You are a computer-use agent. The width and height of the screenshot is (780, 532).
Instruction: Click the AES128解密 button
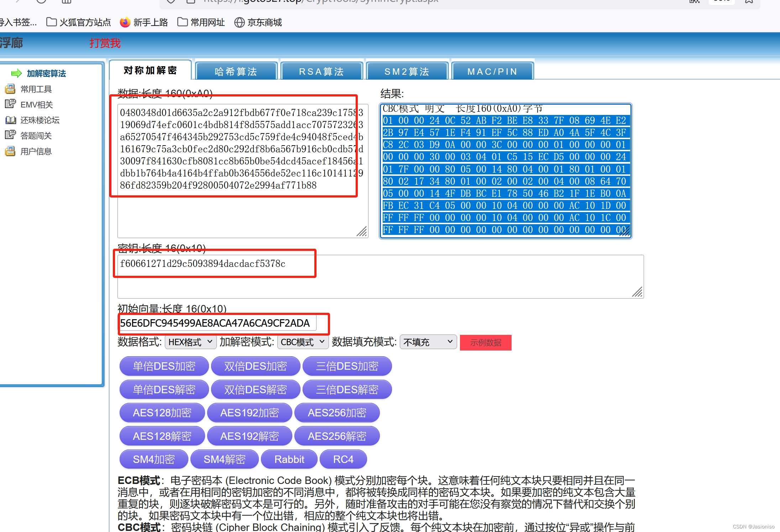(x=162, y=436)
